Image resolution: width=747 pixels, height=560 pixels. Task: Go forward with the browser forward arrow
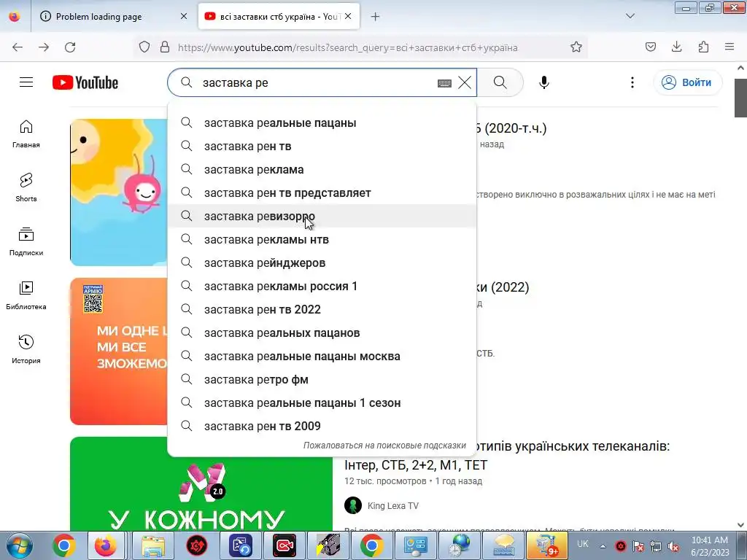[44, 47]
